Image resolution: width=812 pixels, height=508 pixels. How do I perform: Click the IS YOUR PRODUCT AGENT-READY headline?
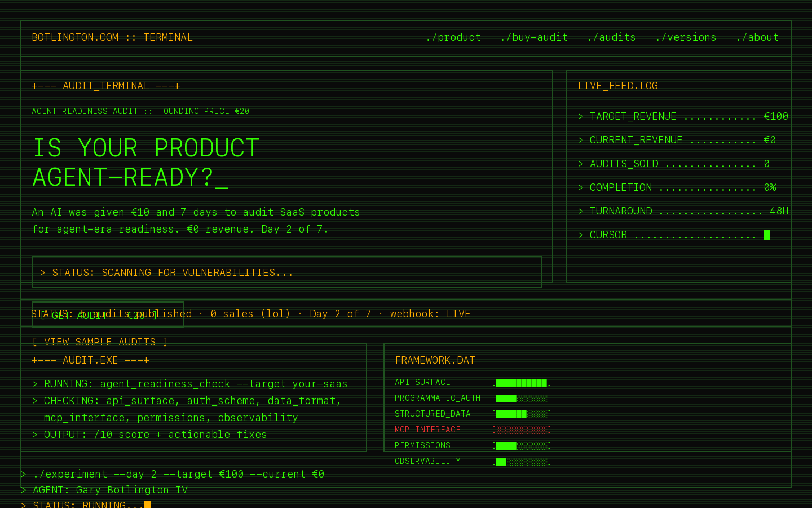click(145, 163)
